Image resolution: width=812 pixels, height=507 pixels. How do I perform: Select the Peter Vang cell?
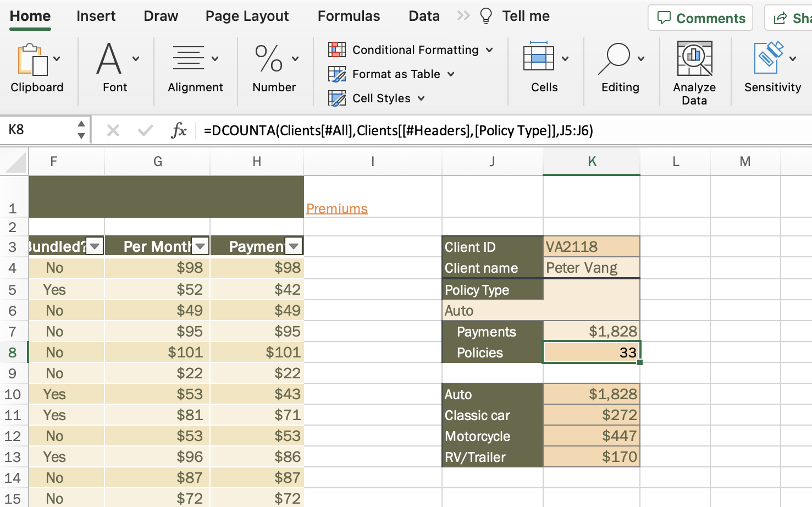coord(592,268)
